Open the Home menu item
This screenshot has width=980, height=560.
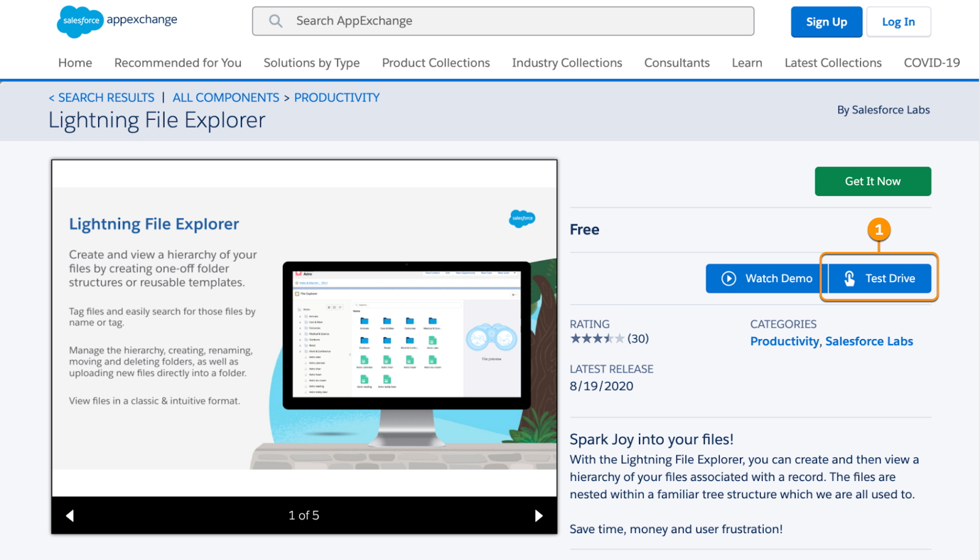coord(75,63)
